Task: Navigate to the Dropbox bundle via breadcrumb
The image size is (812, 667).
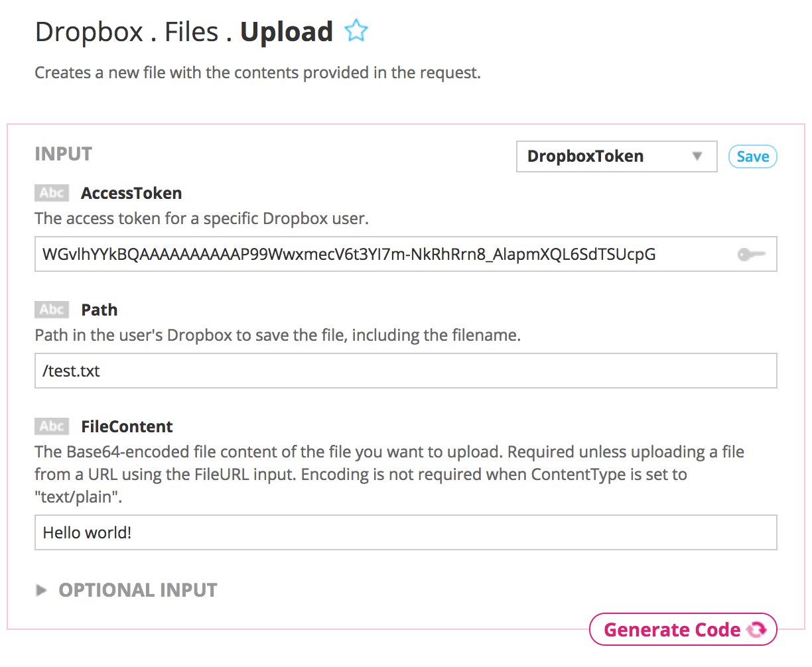Action: (x=90, y=31)
